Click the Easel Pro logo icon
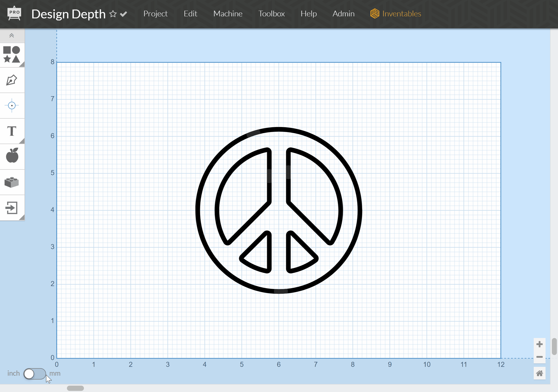This screenshot has height=392, width=558. 14,13
